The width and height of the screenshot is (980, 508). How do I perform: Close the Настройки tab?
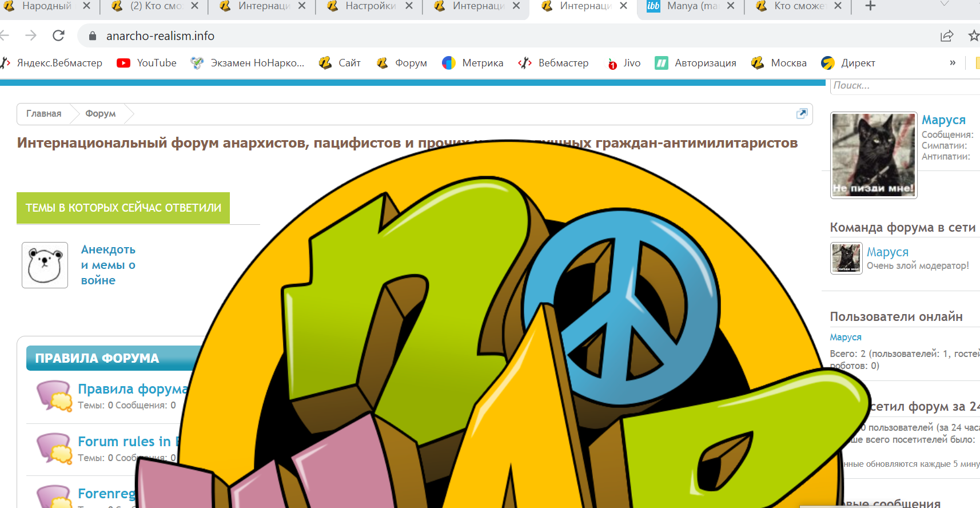click(x=409, y=6)
